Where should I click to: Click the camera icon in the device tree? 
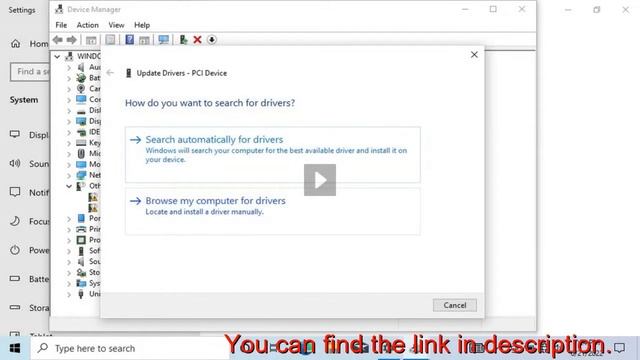pyautogui.click(x=81, y=88)
